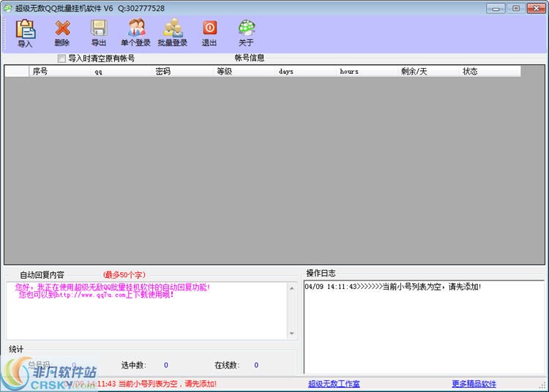Click the 在线数 count value
The image size is (549, 392).
tap(256, 365)
